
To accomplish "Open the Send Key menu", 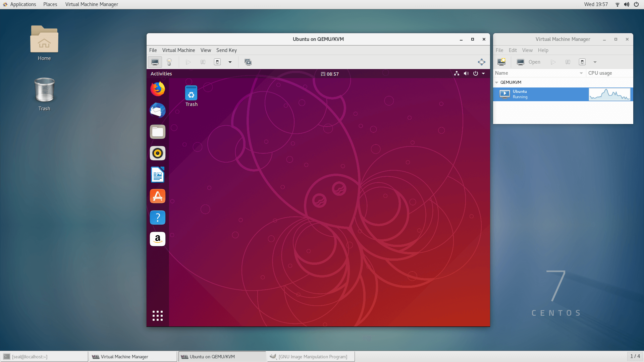I will pyautogui.click(x=226, y=50).
